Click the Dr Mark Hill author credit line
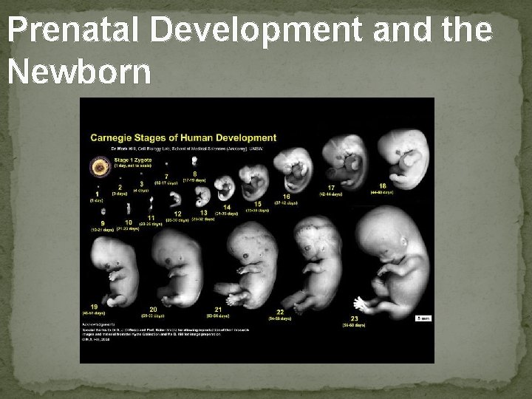The image size is (532, 399). [x=188, y=149]
